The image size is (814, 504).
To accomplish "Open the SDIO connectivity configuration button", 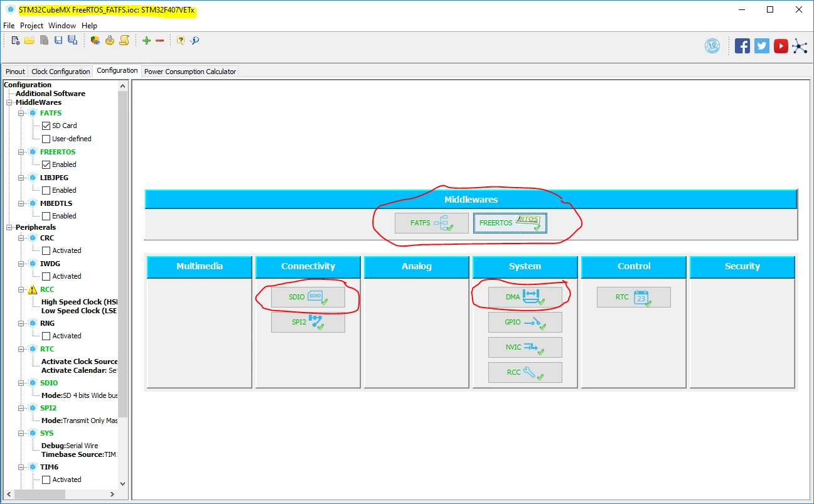I will pos(308,297).
